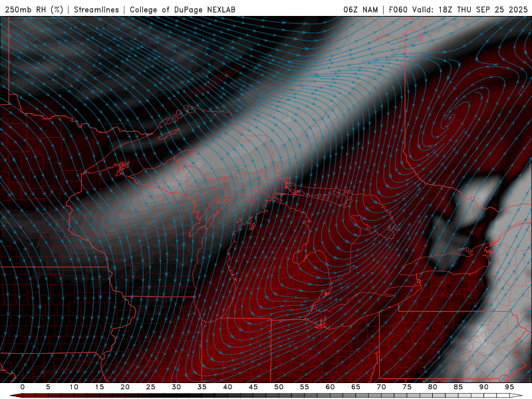Click the "85" value on the color scale
532x399 pixels.
coord(458,387)
